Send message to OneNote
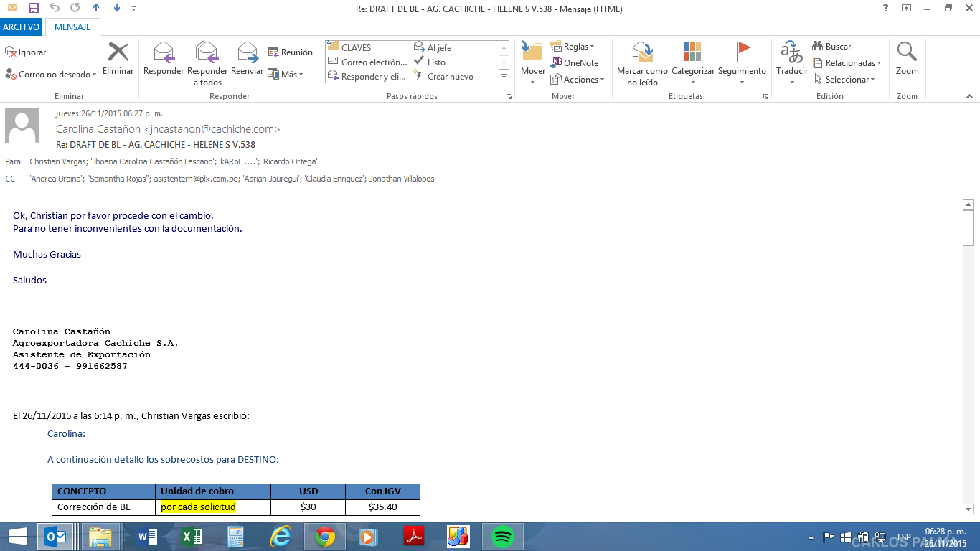This screenshot has width=980, height=551. click(575, 63)
